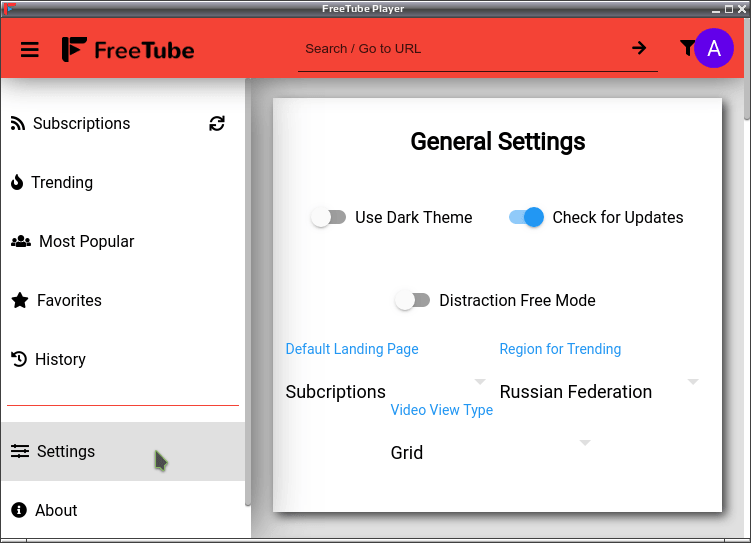Select Settings in sidebar
This screenshot has height=543, width=751.
[123, 451]
